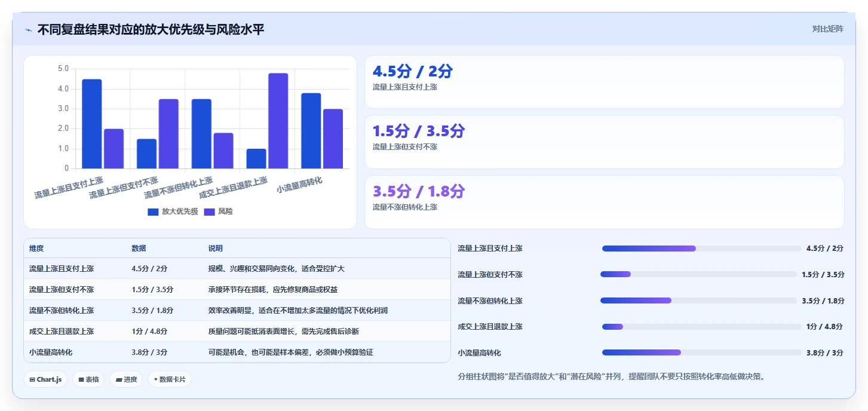Click the 1.5 blue bar for 流量上涨但支付不涨

click(x=146, y=154)
